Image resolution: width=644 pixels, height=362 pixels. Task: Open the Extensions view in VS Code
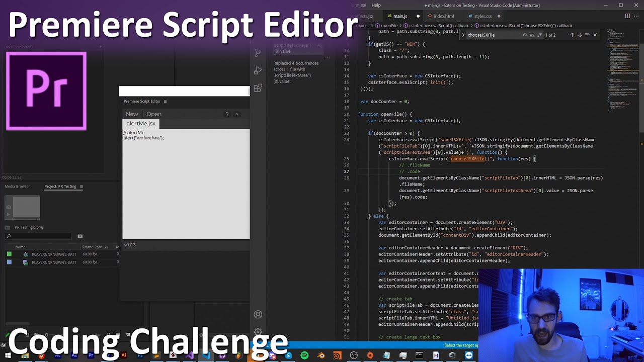258,88
